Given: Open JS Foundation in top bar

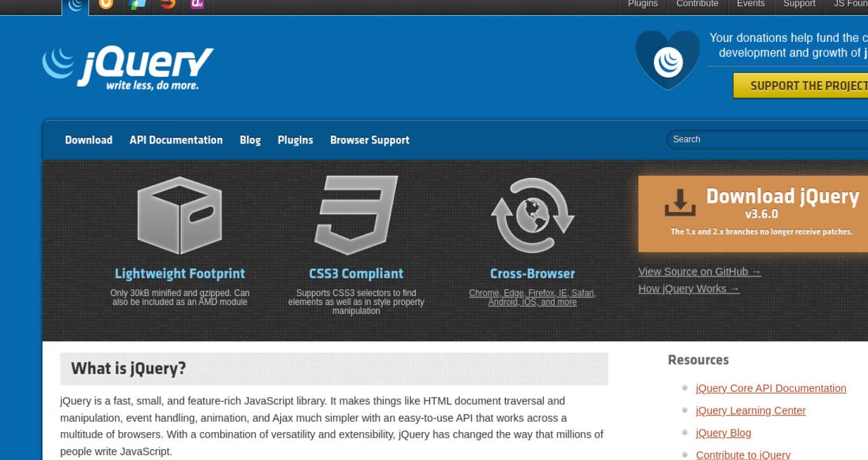Looking at the screenshot, I should 850,4.
